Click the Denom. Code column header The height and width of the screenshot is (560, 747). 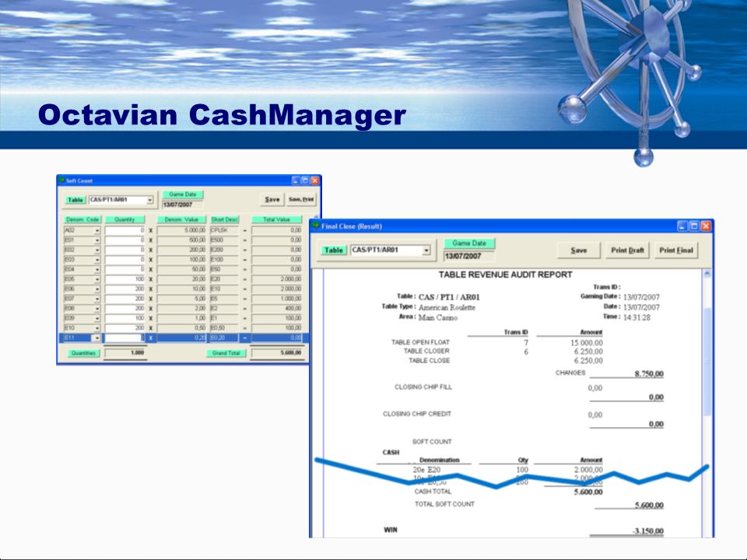coord(82,219)
